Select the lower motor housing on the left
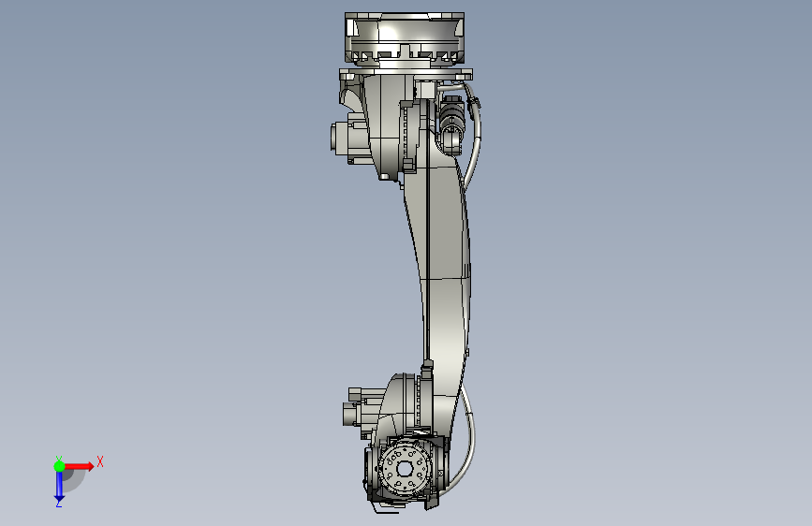Image resolution: width=812 pixels, height=526 pixels. coord(362,412)
